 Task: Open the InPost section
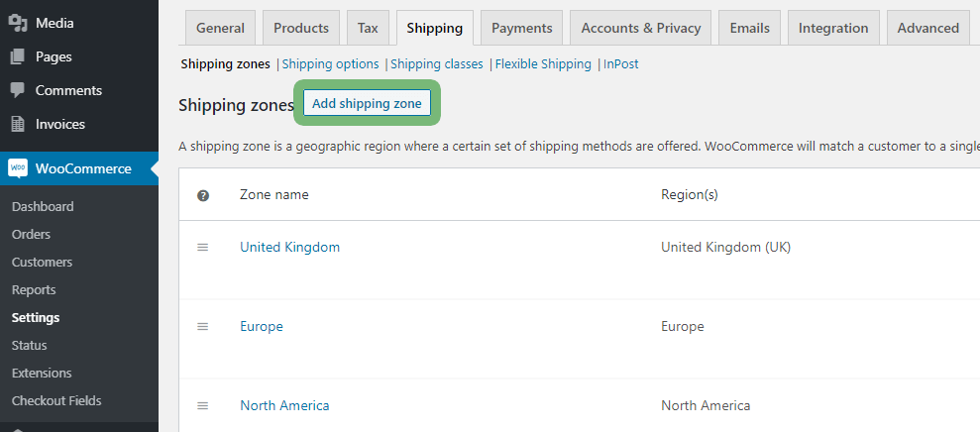coord(621,63)
